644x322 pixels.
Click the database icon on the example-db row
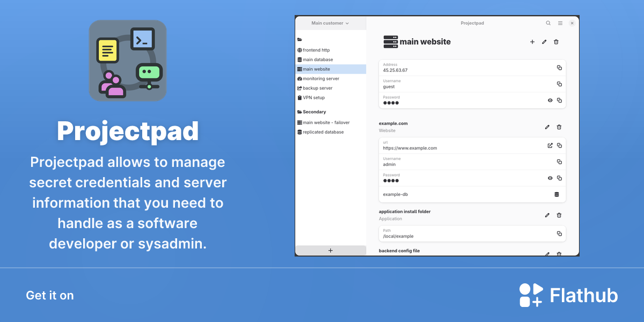point(557,194)
